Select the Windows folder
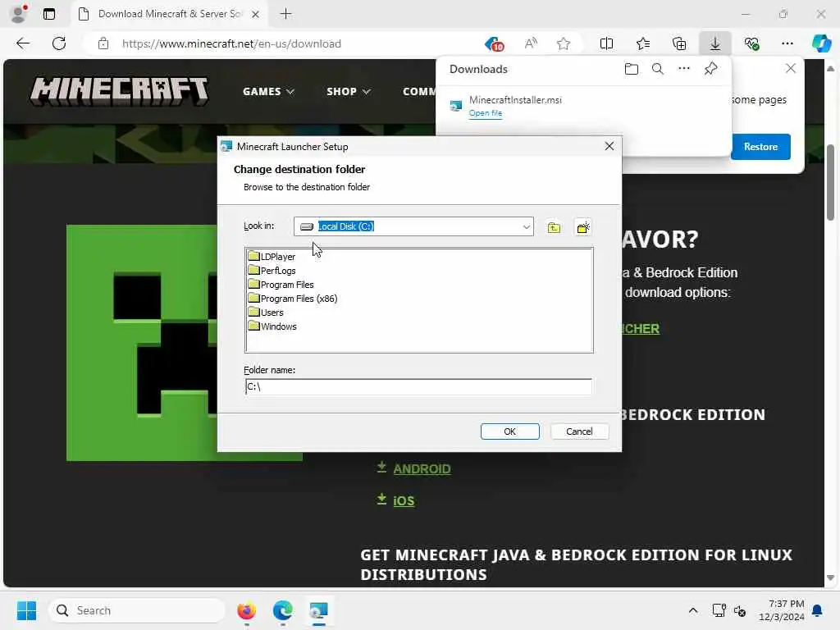 pos(272,326)
